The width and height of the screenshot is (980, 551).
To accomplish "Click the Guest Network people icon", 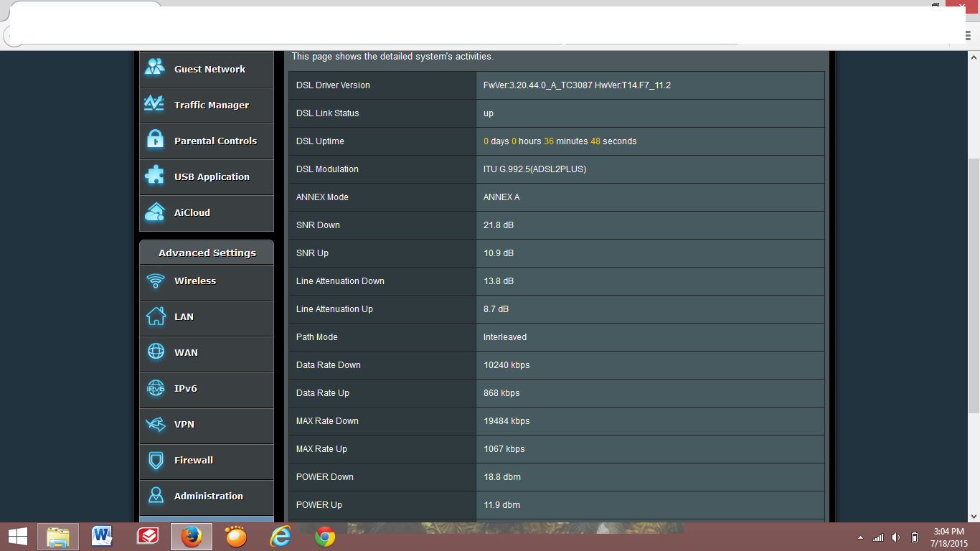I will click(155, 68).
